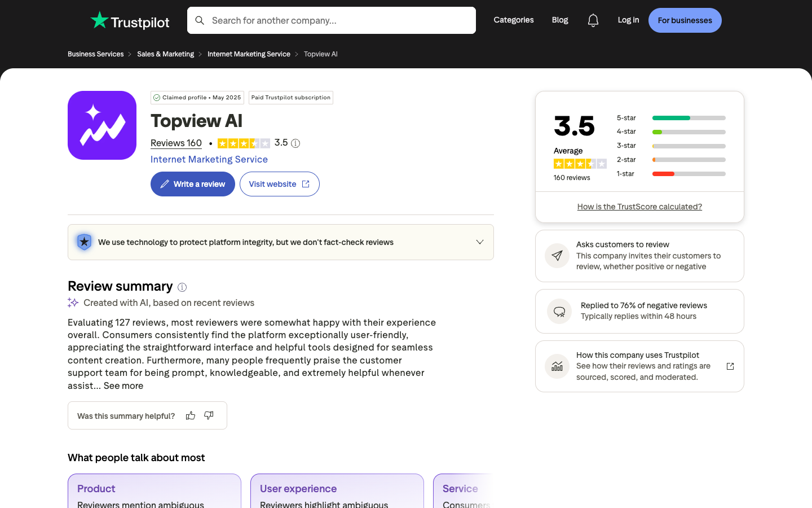Click the 160 reviews count text
The width and height of the screenshot is (812, 508).
[572, 178]
